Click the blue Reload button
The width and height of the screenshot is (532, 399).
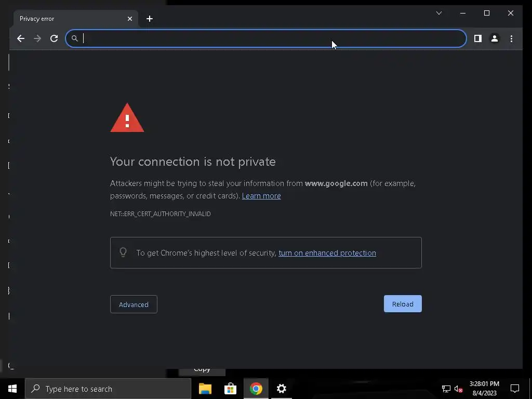403,303
